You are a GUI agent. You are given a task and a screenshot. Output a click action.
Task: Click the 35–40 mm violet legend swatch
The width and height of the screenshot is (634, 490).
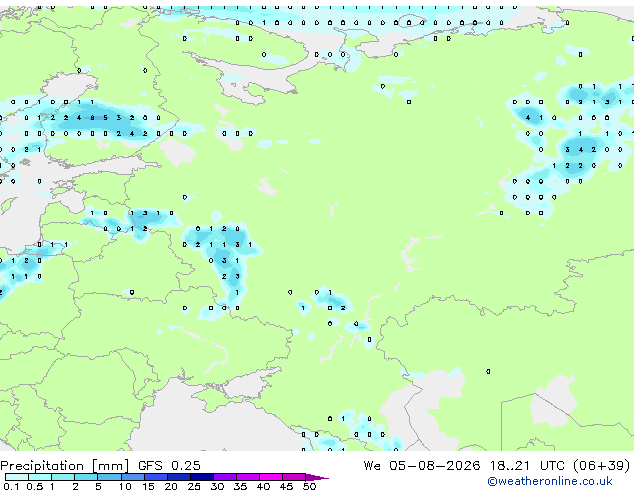248,477
